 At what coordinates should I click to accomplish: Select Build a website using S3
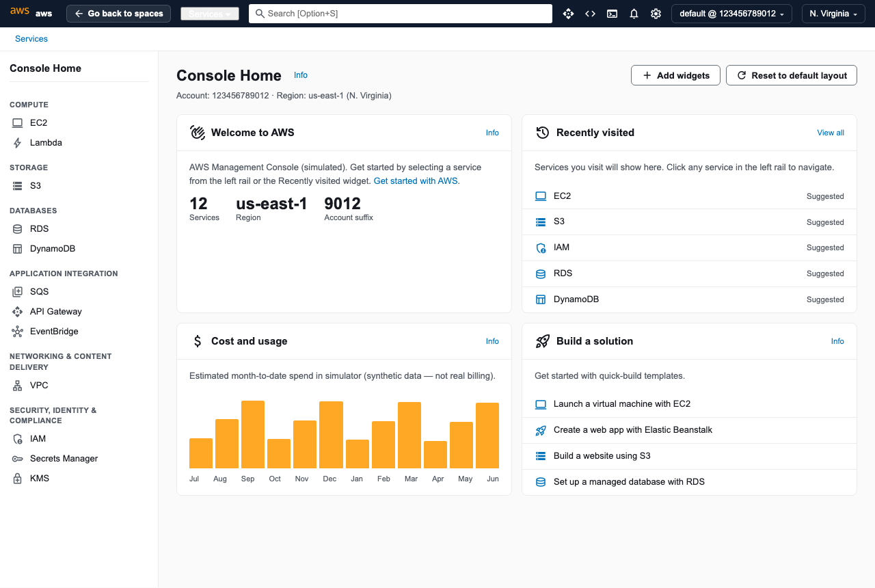click(689, 456)
